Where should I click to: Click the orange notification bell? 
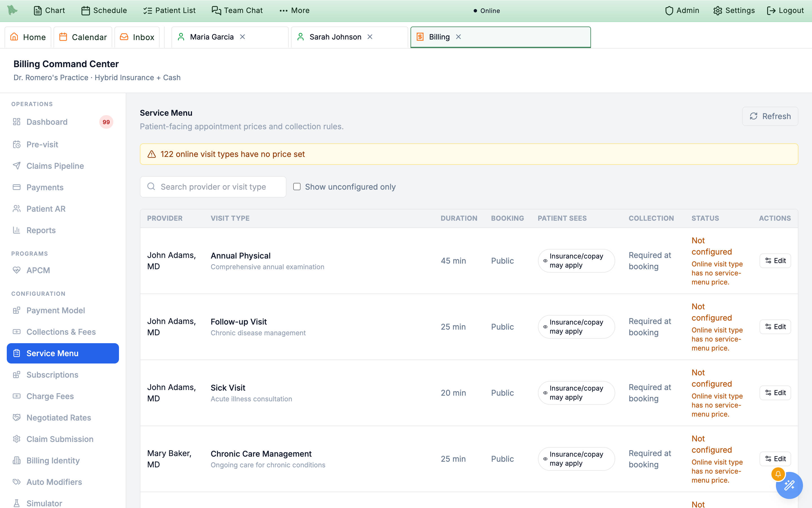(778, 474)
